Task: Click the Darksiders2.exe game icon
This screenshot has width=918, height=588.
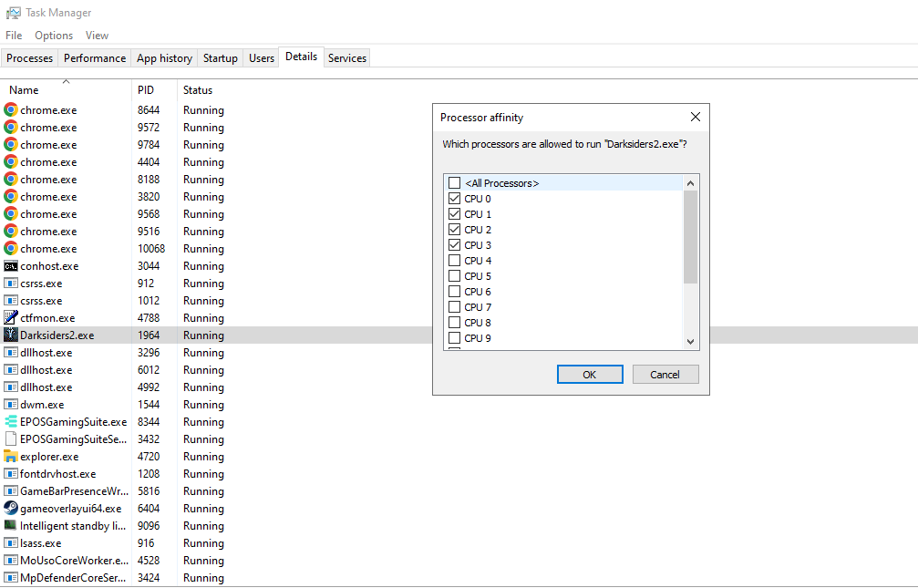Action: pos(11,335)
